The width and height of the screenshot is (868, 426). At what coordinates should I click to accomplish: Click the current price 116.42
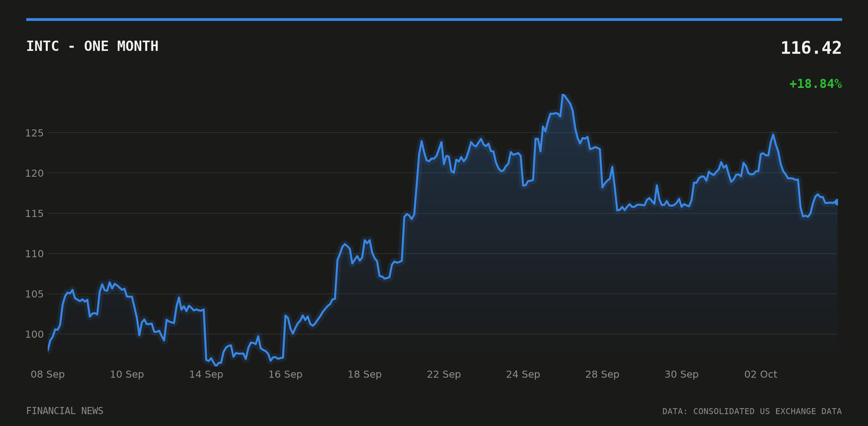click(811, 48)
